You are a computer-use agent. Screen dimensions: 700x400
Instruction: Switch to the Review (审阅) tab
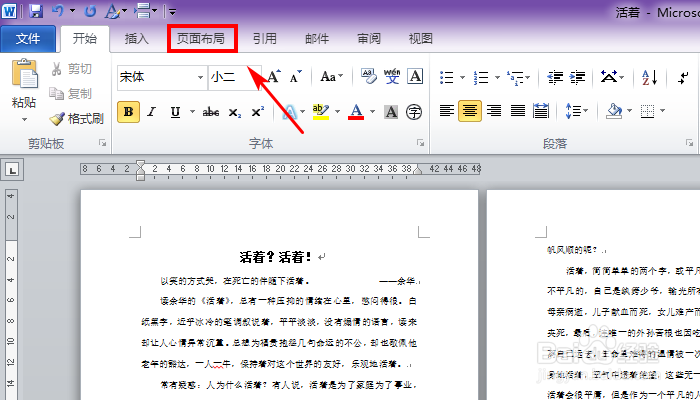(x=369, y=39)
